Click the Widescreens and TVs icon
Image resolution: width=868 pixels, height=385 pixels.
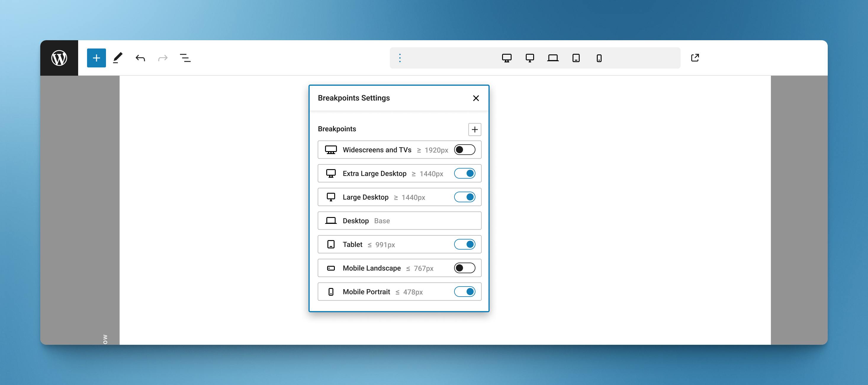pos(331,150)
